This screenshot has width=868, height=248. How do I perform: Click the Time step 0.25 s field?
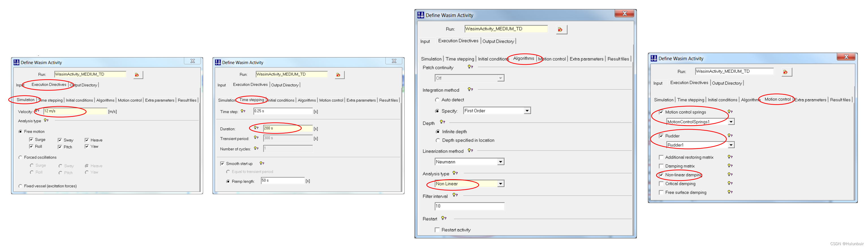(x=283, y=111)
